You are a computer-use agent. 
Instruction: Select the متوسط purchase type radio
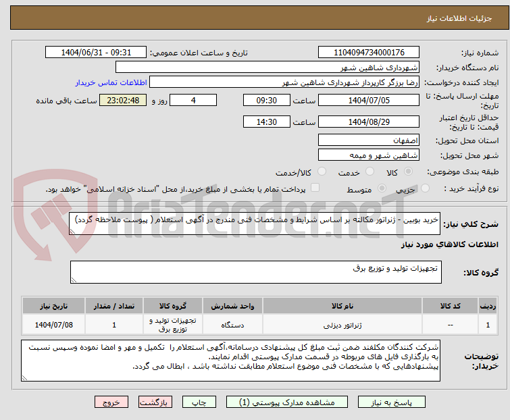[x=382, y=188]
